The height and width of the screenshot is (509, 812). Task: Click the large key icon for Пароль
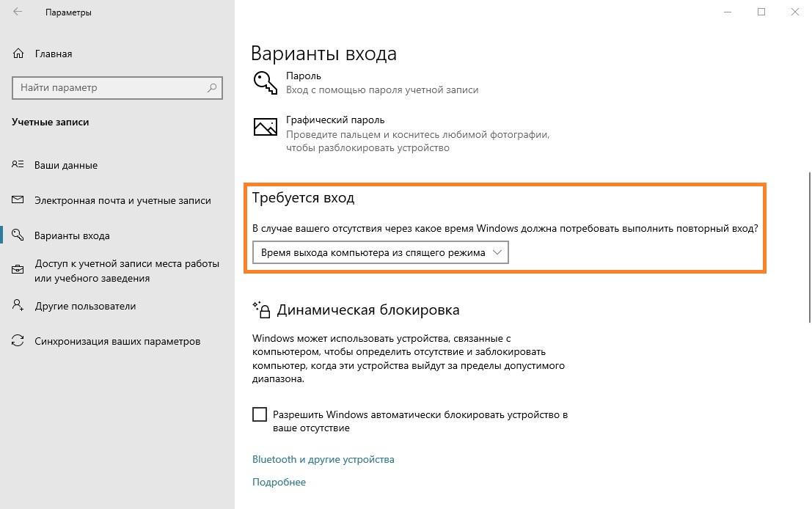tap(265, 83)
